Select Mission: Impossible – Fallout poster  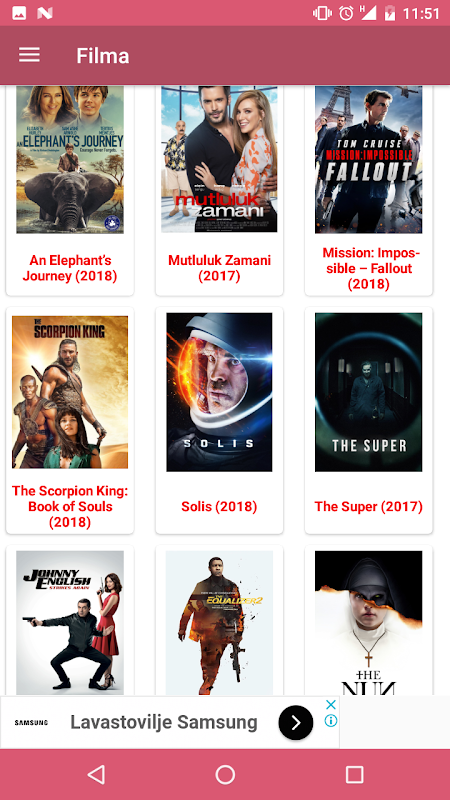coord(368,160)
